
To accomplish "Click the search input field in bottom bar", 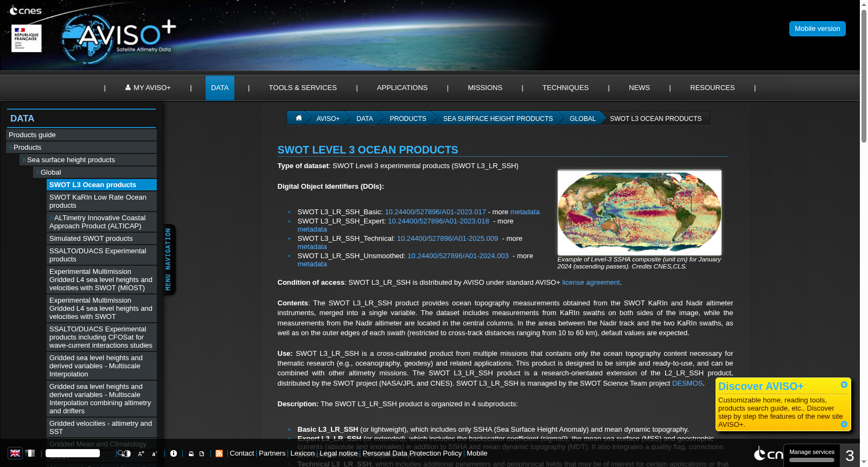I will [x=73, y=453].
